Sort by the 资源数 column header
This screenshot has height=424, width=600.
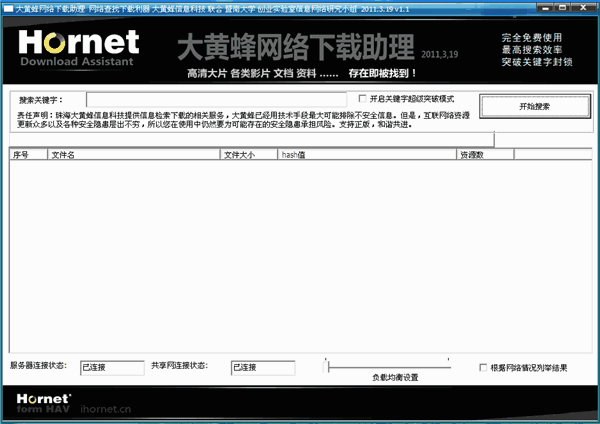click(485, 155)
